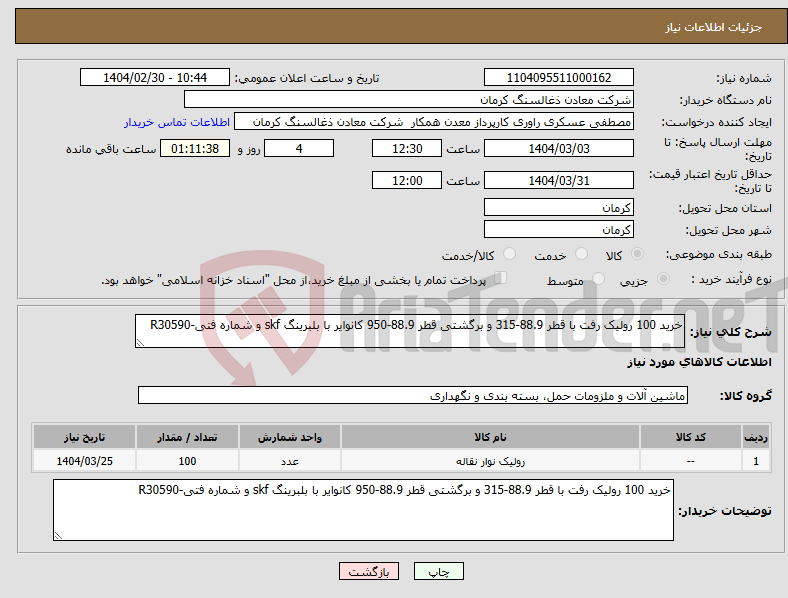Click the delivery province field کرمان

[558, 208]
